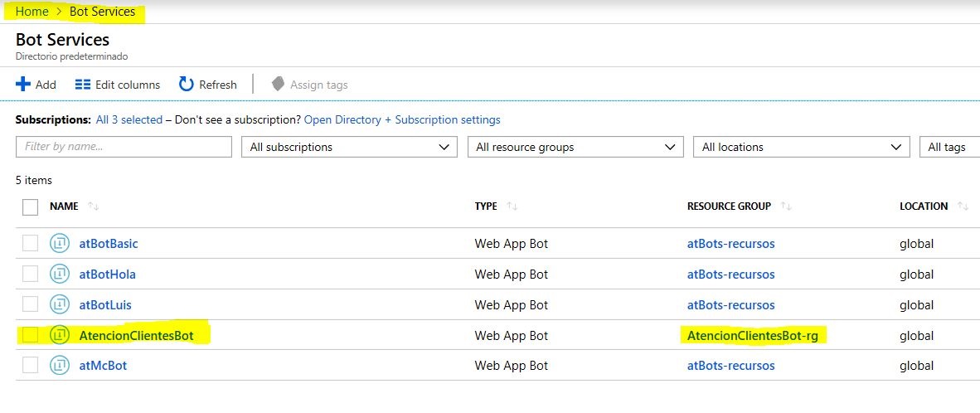Open the All subscriptions dropdown
The height and width of the screenshot is (413, 980).
pyautogui.click(x=348, y=147)
